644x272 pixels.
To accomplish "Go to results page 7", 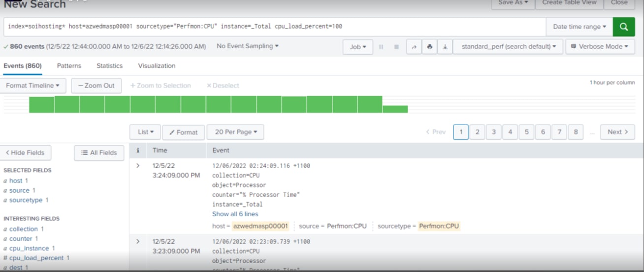I will tap(559, 132).
